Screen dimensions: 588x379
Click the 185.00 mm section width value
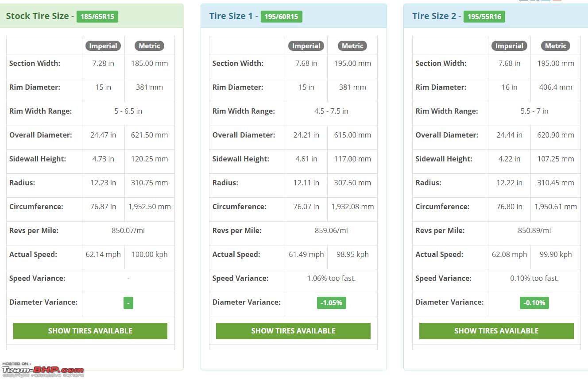pos(150,63)
